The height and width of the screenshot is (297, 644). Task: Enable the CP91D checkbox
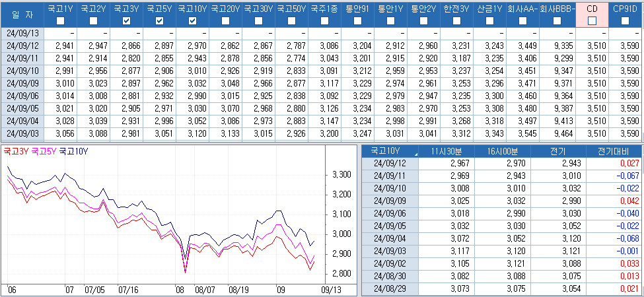625,21
